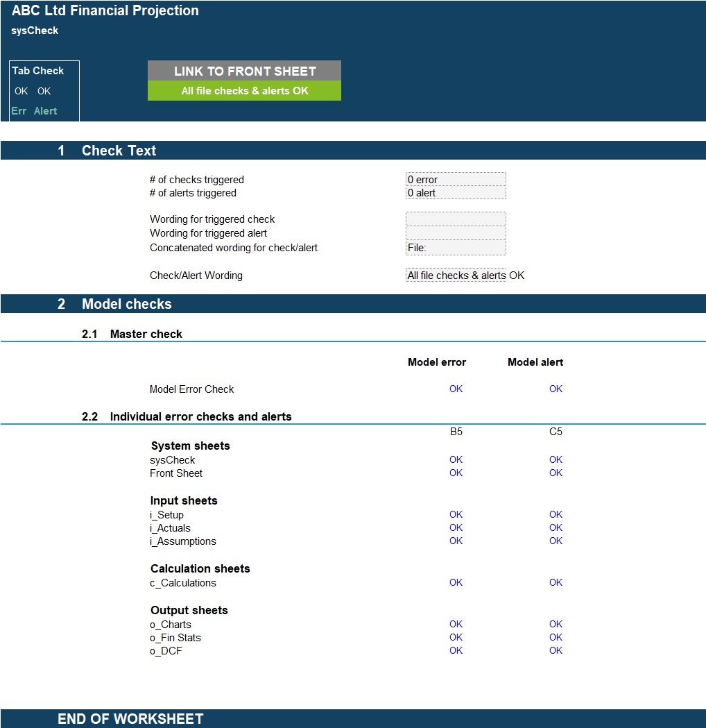This screenshot has width=706, height=728.
Task: Select the '0 error' checks triggered cell
Action: coord(456,180)
